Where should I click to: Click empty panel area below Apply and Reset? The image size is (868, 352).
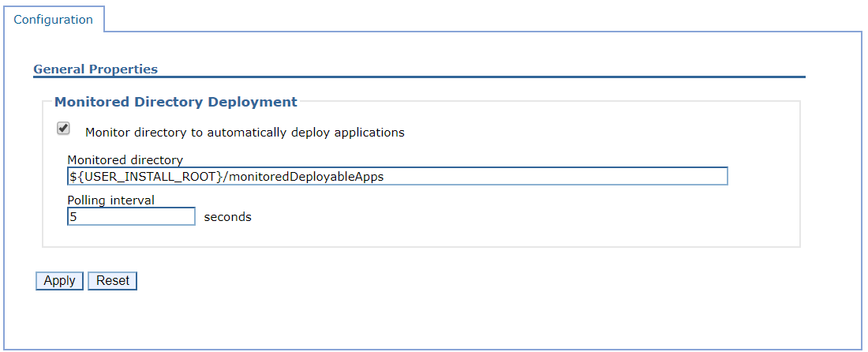coord(387,321)
